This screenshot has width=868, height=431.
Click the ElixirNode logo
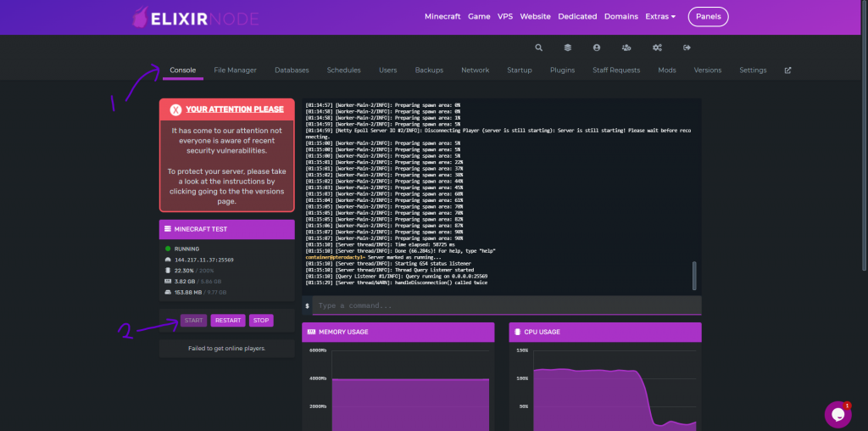click(196, 18)
